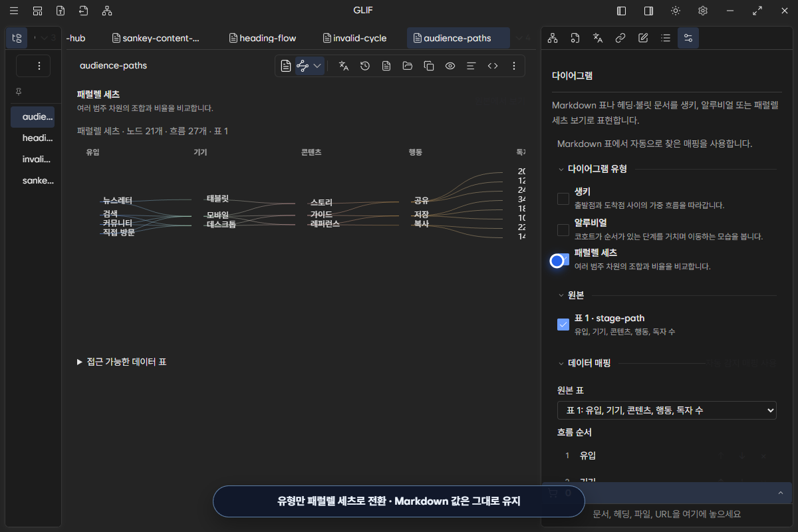Click the drop zone for 문서, 헤딩, 파일, URL

(x=667, y=514)
